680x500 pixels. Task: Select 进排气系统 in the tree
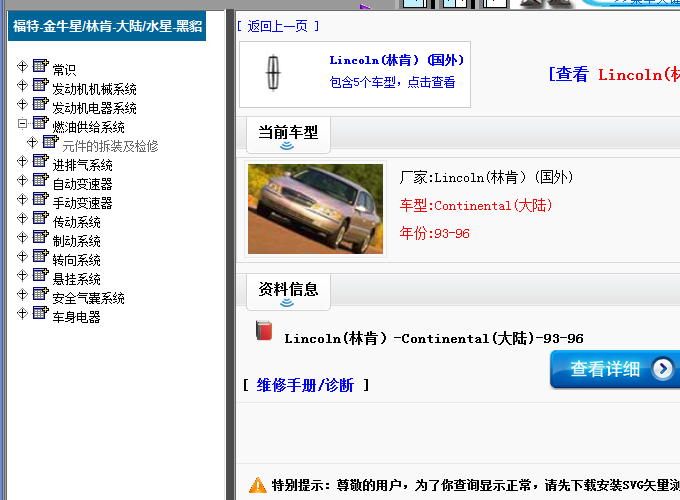click(x=82, y=165)
